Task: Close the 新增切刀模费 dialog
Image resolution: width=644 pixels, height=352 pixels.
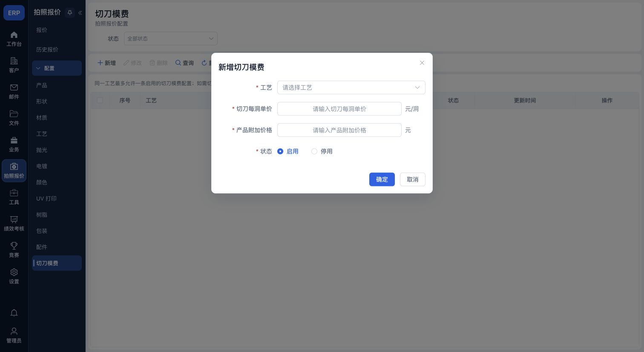Action: tap(422, 63)
